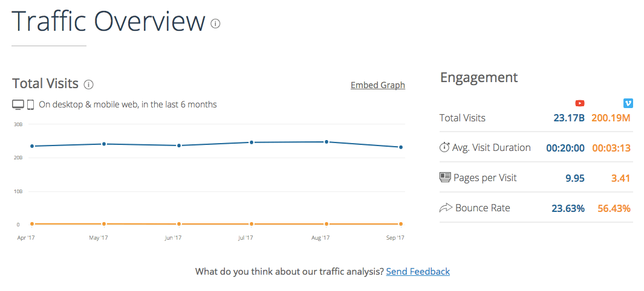Click the arrow icon next to Bounce Rate
Image resolution: width=644 pixels, height=291 pixels.
(x=445, y=208)
